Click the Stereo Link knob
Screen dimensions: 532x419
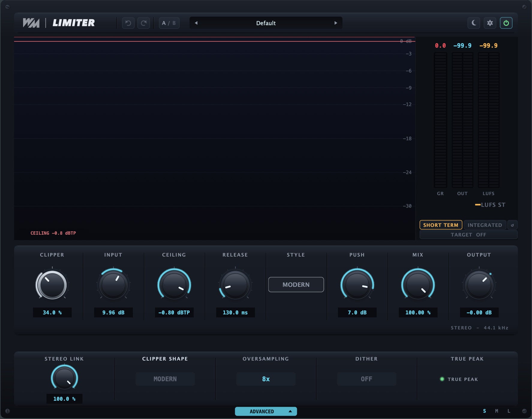(x=64, y=377)
